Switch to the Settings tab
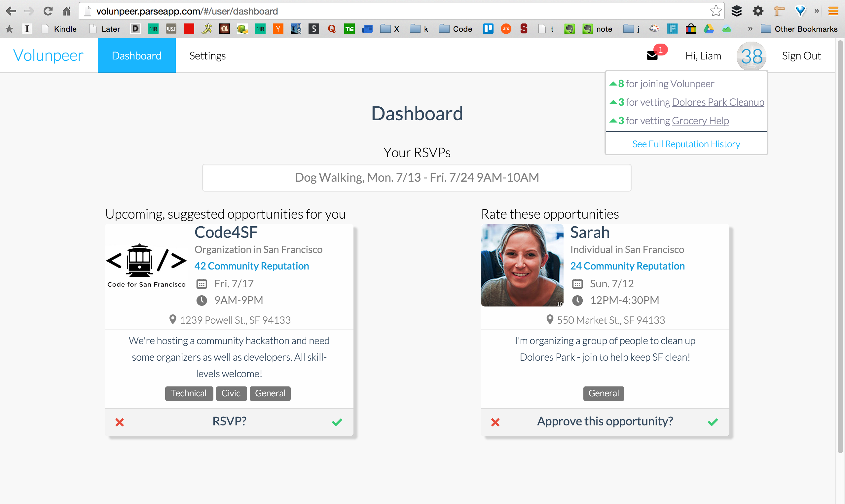 pyautogui.click(x=207, y=56)
